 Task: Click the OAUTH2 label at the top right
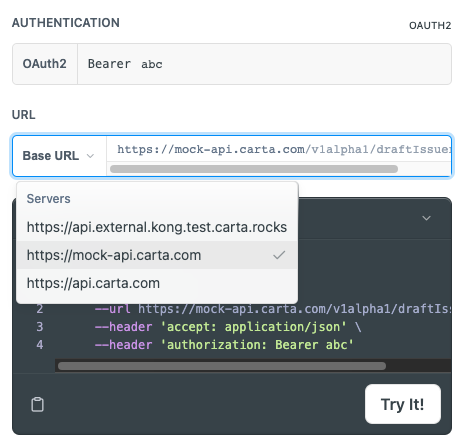[430, 26]
